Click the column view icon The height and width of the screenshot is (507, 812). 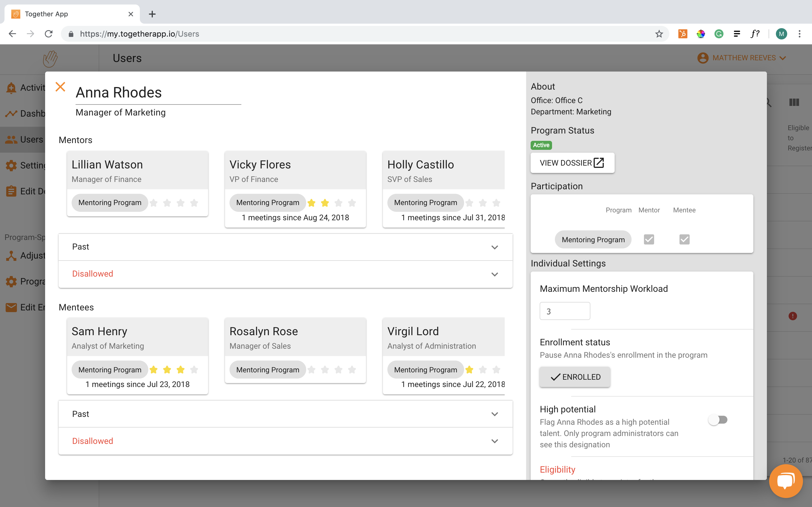[x=794, y=102]
